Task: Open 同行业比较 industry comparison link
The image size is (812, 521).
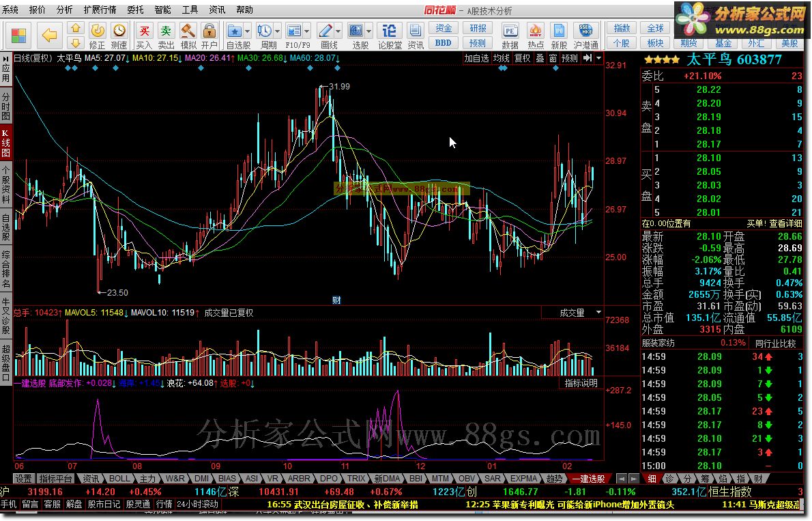Action: [775, 343]
